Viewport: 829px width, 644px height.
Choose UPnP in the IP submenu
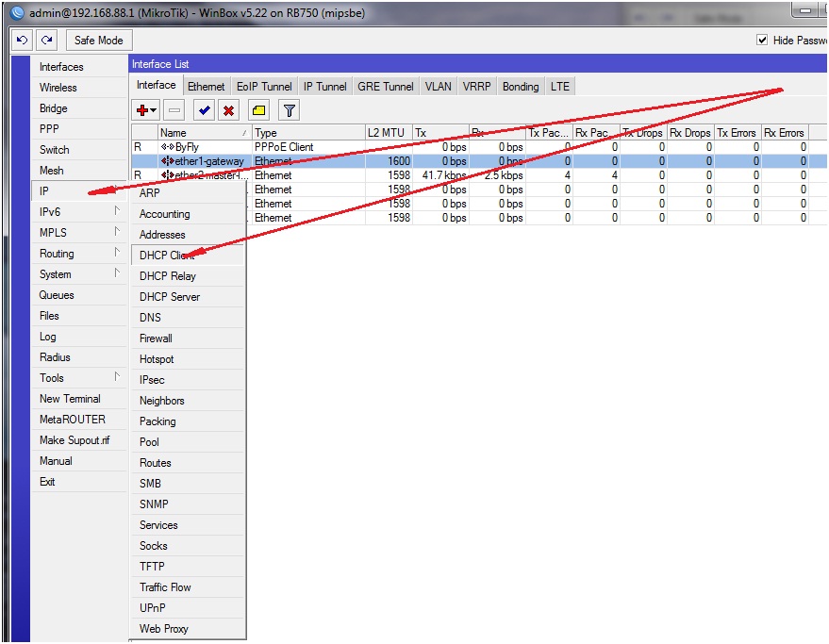[x=188, y=608]
